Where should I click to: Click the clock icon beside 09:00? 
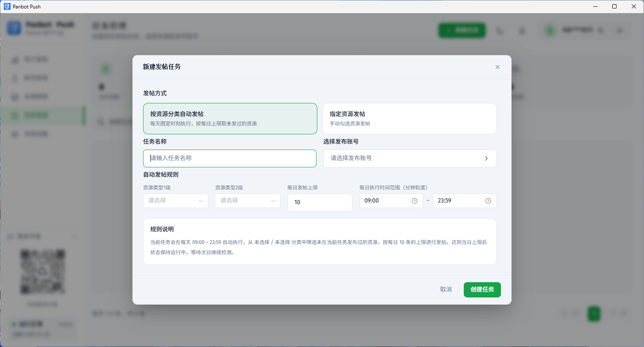(415, 201)
